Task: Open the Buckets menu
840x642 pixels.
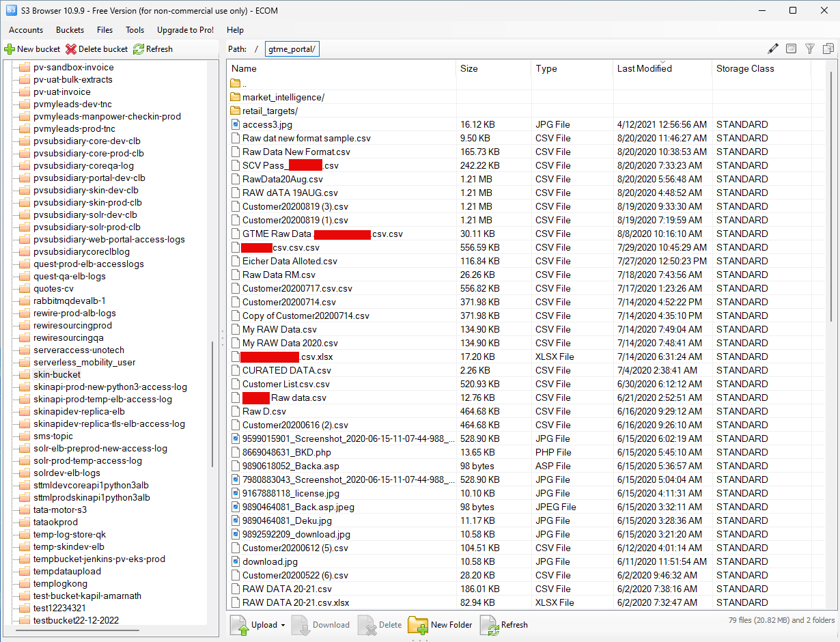Action: 70,30
